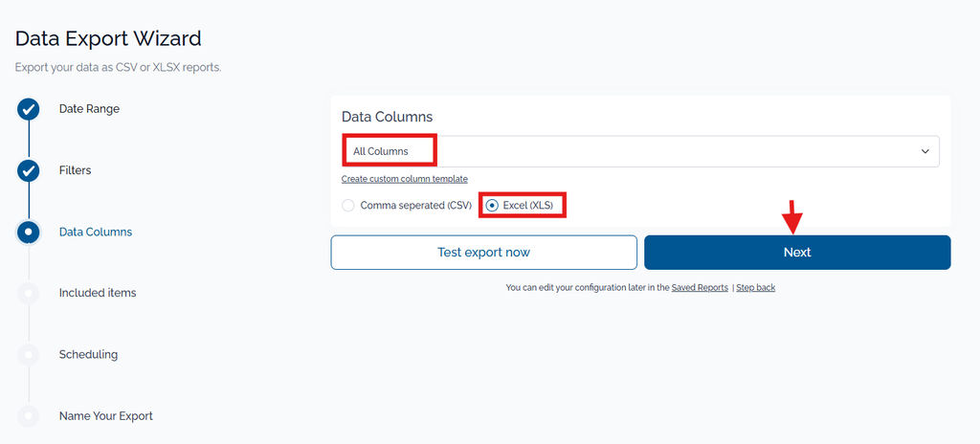Click the Included items step circle
Image resolution: width=980 pixels, height=444 pixels.
point(28,294)
